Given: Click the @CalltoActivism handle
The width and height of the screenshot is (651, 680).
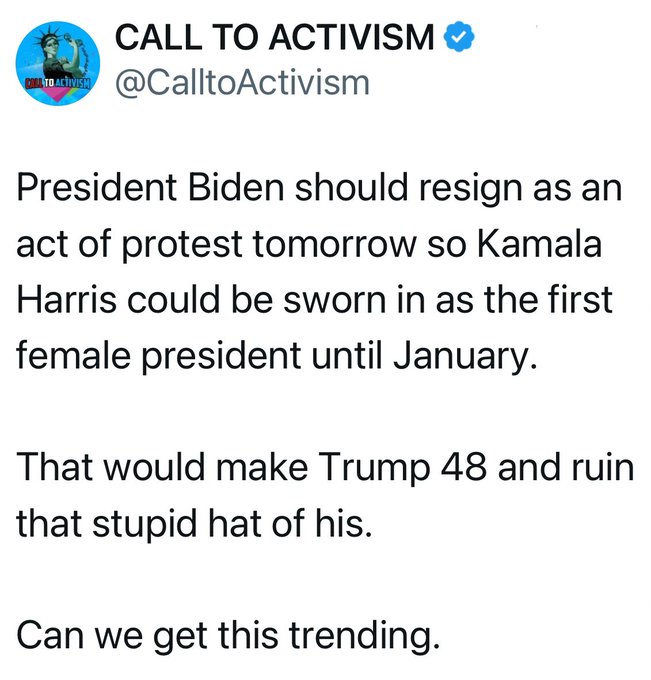Looking at the screenshot, I should 243,81.
